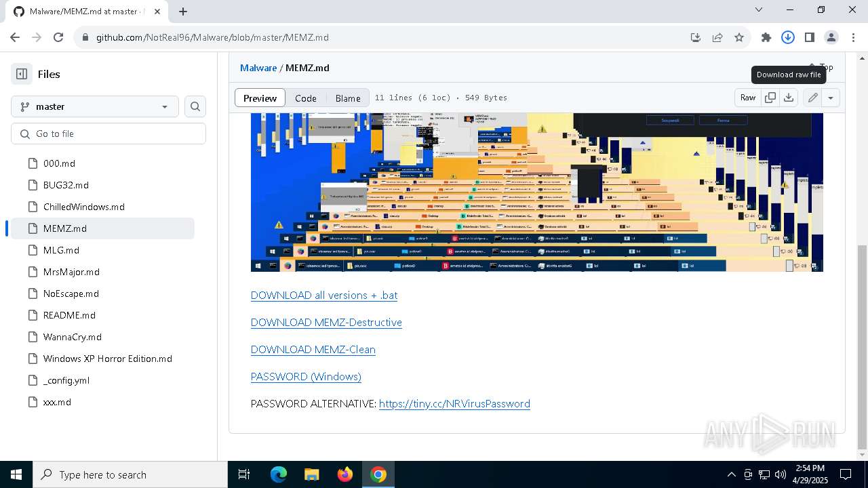Download raw file icon
868x488 pixels.
coord(789,98)
